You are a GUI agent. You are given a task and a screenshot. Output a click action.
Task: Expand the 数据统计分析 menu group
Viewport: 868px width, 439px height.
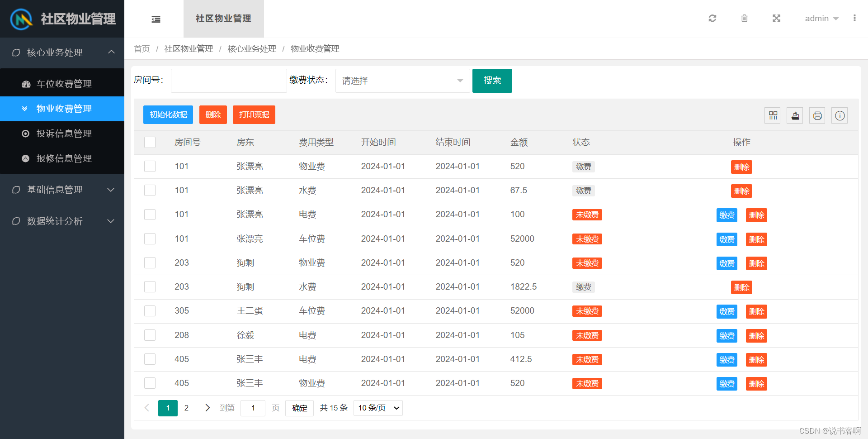pos(62,221)
